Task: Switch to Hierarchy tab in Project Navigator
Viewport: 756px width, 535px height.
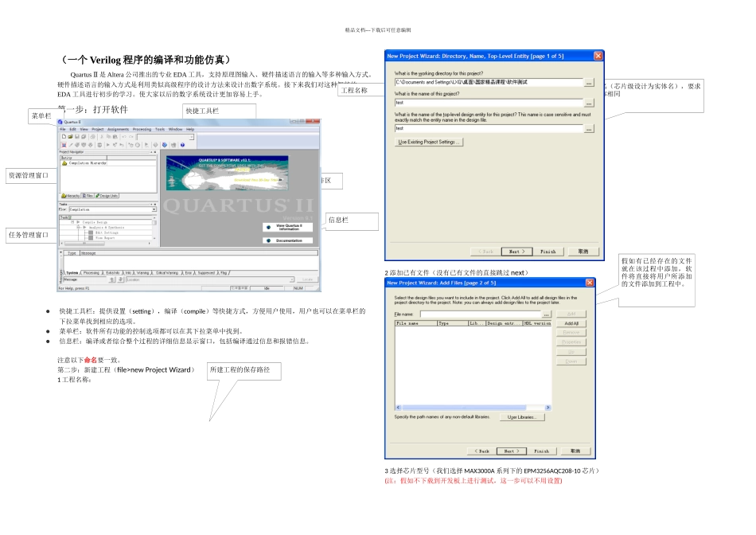Action: pos(70,196)
